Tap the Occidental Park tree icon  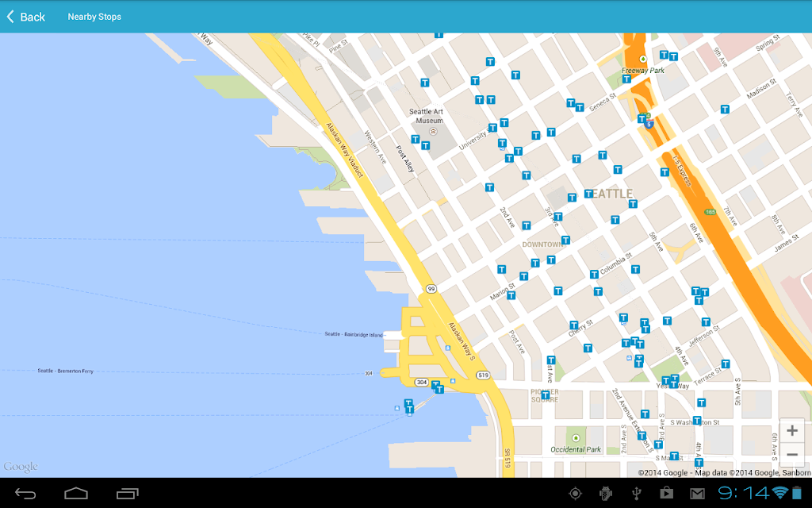point(576,438)
